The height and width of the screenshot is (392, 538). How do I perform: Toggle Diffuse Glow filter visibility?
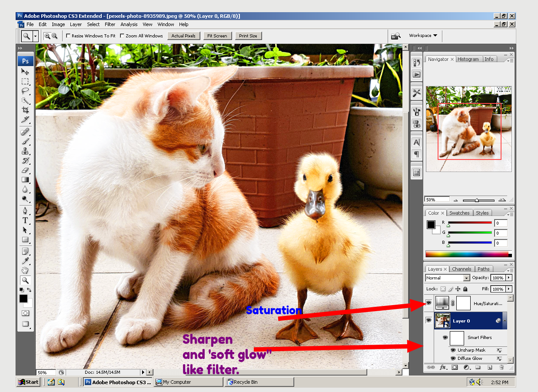click(453, 359)
